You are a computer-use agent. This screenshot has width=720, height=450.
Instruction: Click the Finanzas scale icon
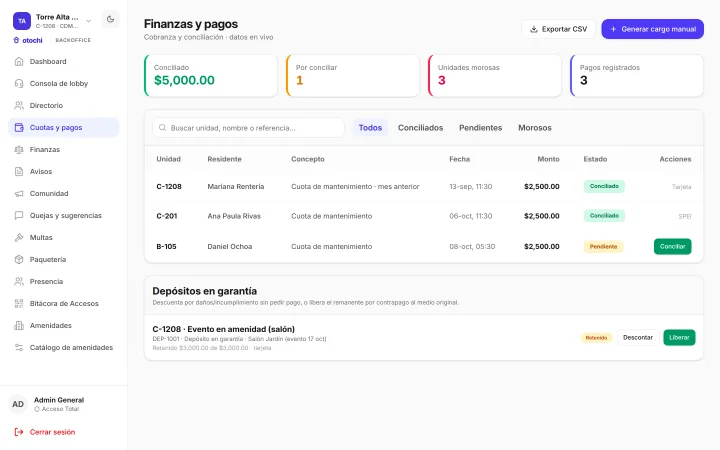[x=19, y=150]
